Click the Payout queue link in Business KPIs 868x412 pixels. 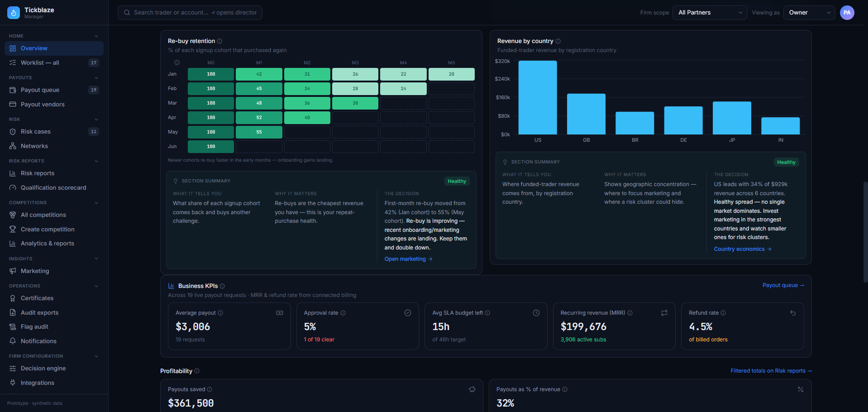coord(783,285)
